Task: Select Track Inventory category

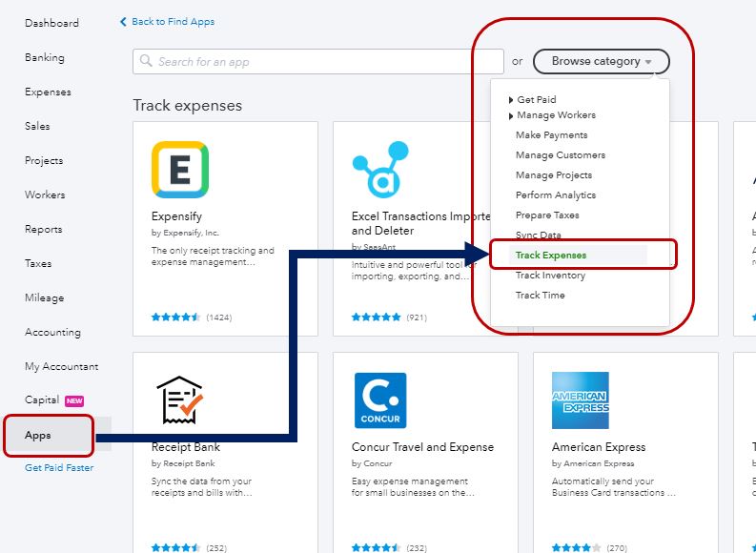Action: (x=550, y=276)
